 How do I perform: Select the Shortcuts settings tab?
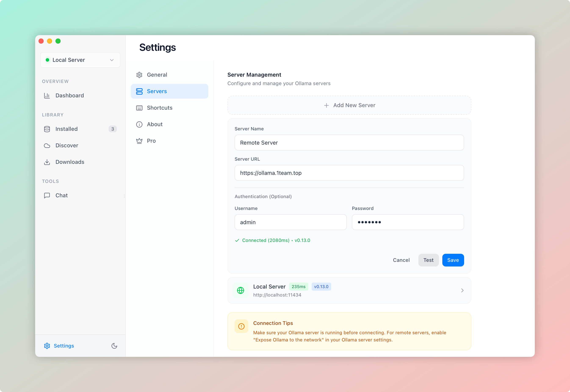click(x=170, y=108)
